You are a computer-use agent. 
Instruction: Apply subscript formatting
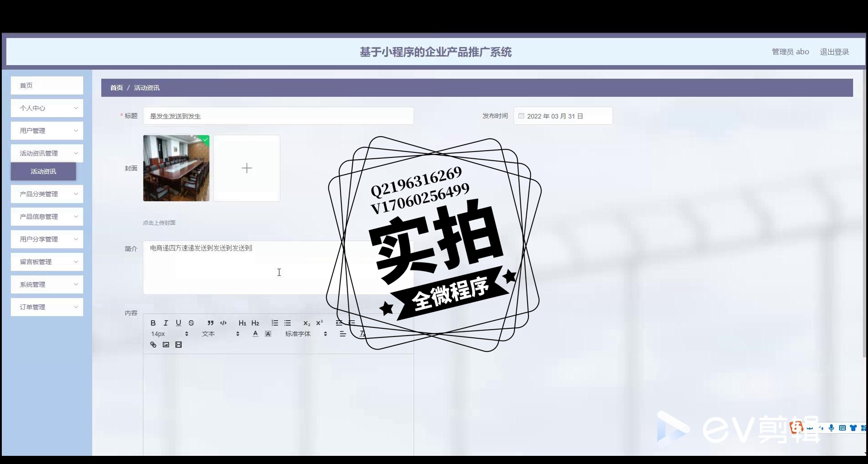(x=307, y=323)
